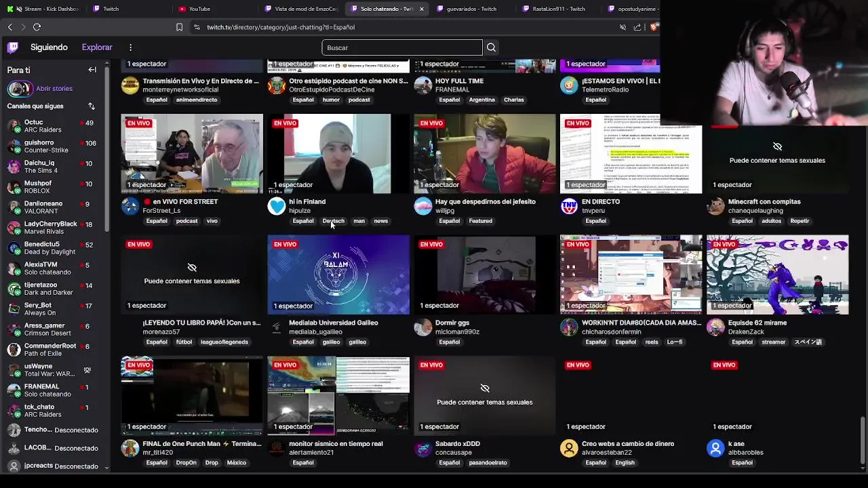Open guishorro Counter-Strike channel in sidebar
This screenshot has width=868, height=488.
tap(54, 146)
